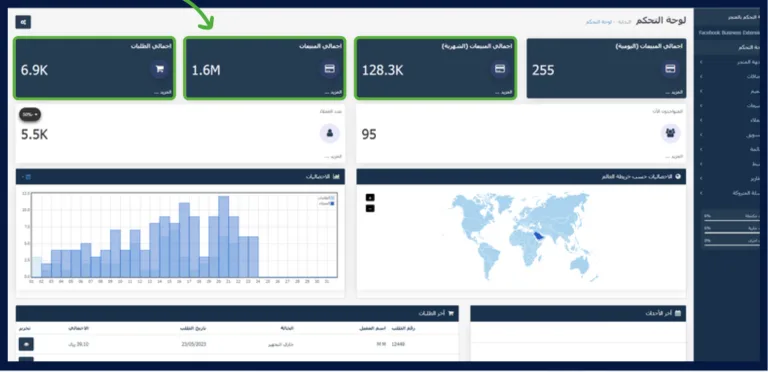Click the لوحة التحكم breadcrumb link
This screenshot has height=372, width=768.
(599, 23)
